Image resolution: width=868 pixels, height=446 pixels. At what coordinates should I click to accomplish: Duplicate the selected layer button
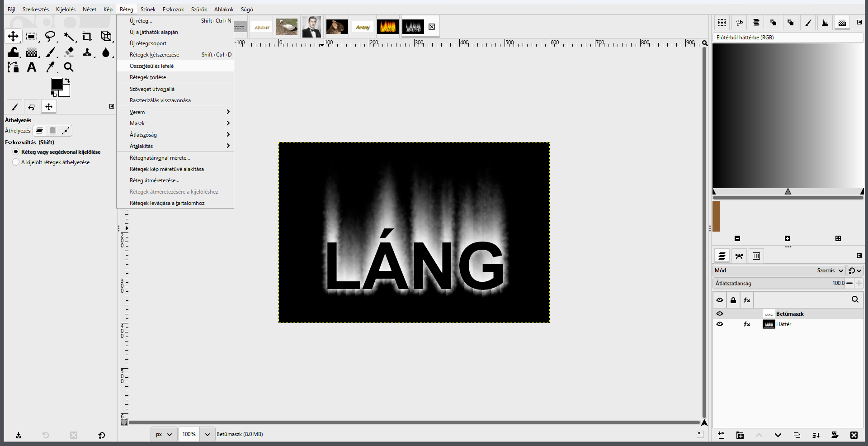[x=797, y=435]
